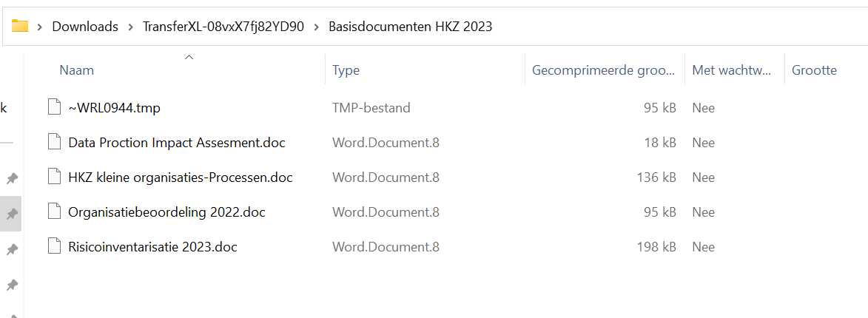The image size is (868, 318).
Task: Expand chevron after Downloads in breadcrumb
Action: pyautogui.click(x=131, y=27)
